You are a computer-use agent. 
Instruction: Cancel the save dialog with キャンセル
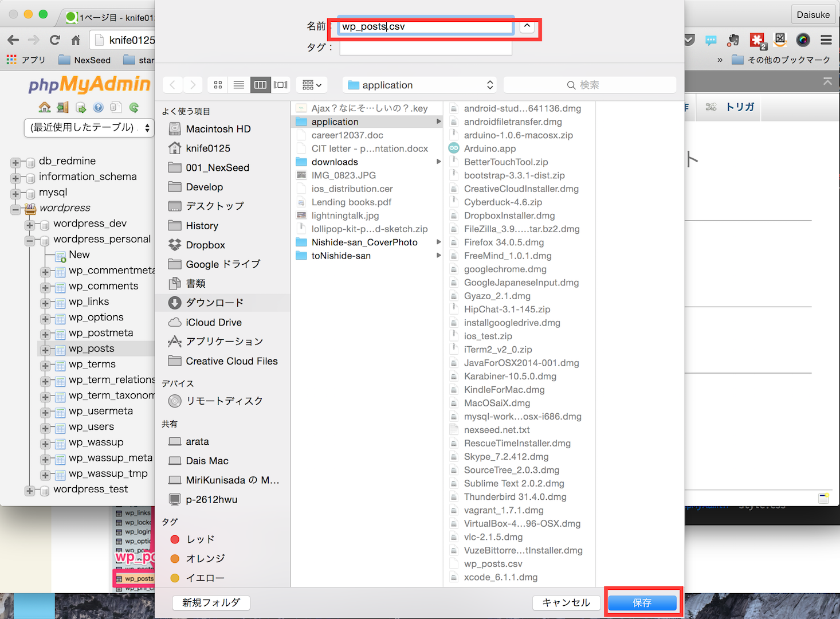click(x=566, y=603)
